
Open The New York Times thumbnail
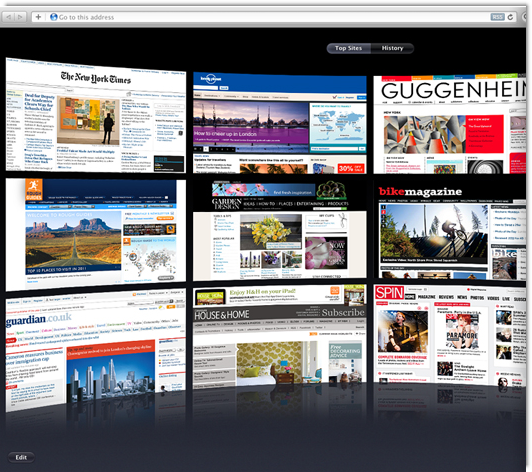pos(96,115)
